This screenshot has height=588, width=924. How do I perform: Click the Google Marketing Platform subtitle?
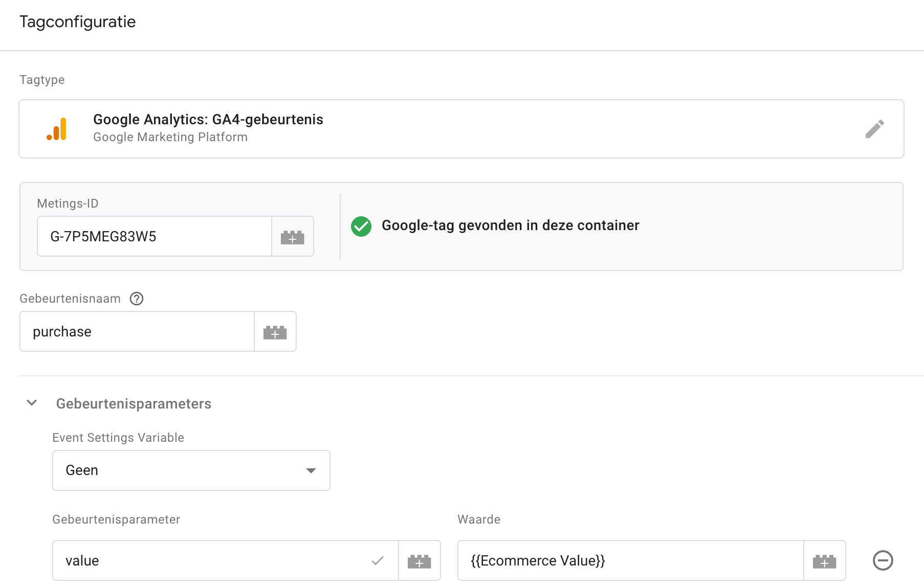click(170, 137)
